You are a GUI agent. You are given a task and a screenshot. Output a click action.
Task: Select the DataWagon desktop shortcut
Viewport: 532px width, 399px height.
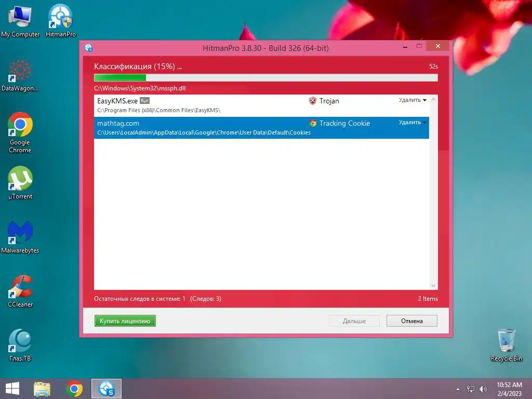[20, 75]
